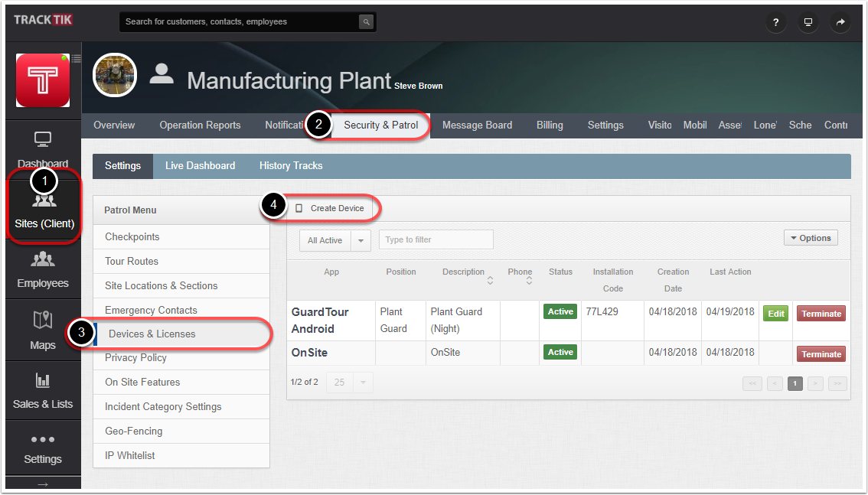Open the list icon beside red tile
The image size is (868, 495).
tap(77, 58)
